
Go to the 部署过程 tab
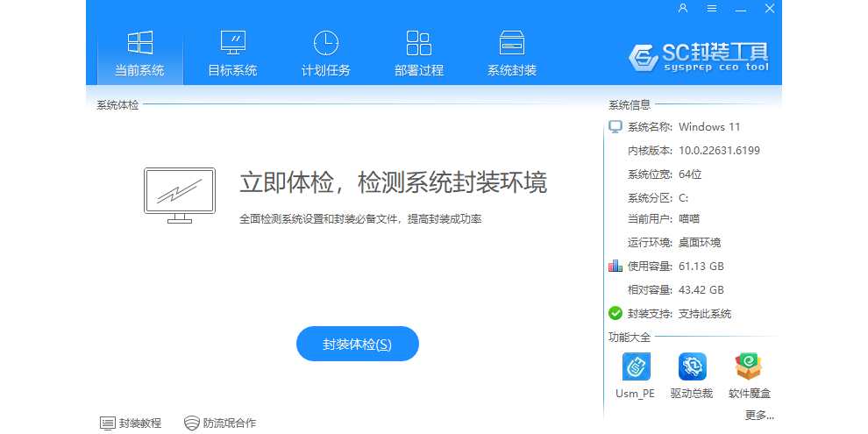(419, 54)
